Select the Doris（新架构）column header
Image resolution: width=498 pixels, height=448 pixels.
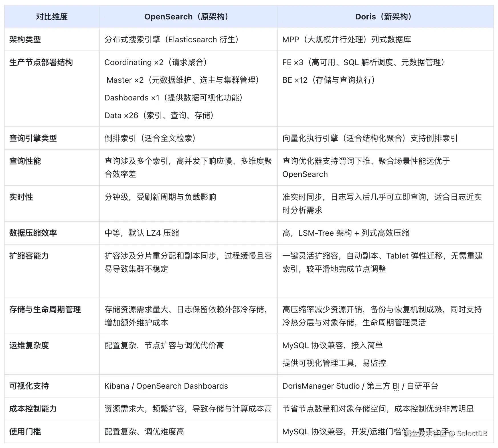coord(383,17)
